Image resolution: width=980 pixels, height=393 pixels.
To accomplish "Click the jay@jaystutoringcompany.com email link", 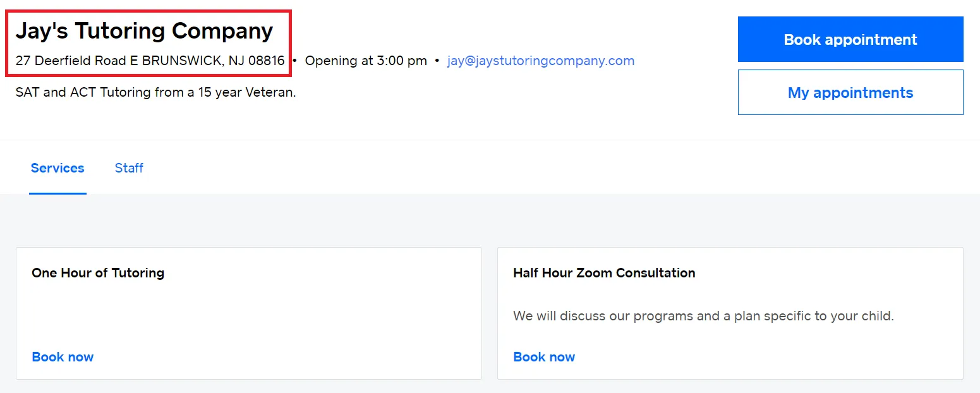I will click(x=540, y=61).
